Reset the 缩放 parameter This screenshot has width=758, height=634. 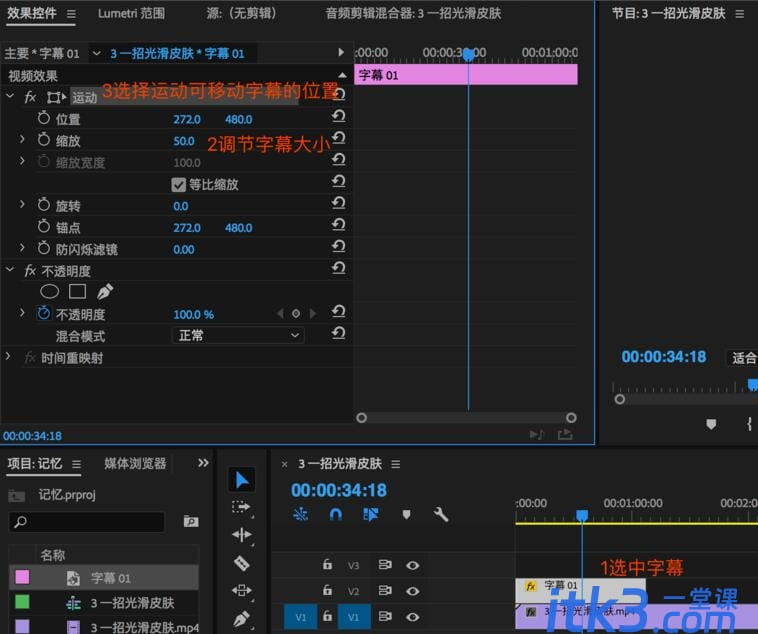pyautogui.click(x=338, y=138)
